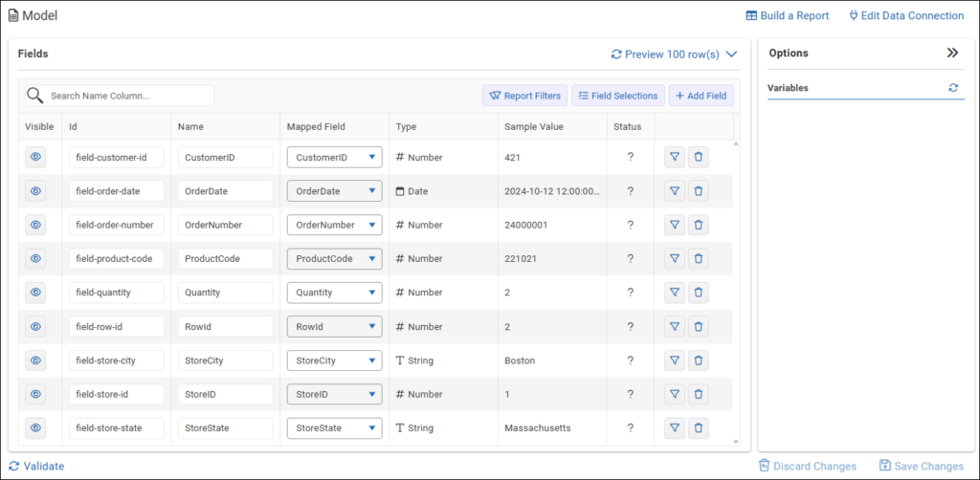Viewport: 980px width, 480px height.
Task: Open Edit Data Connection
Action: pos(906,15)
